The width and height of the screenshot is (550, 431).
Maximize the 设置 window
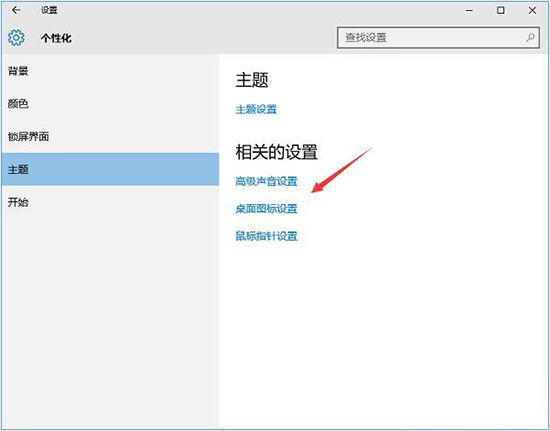[x=501, y=11]
